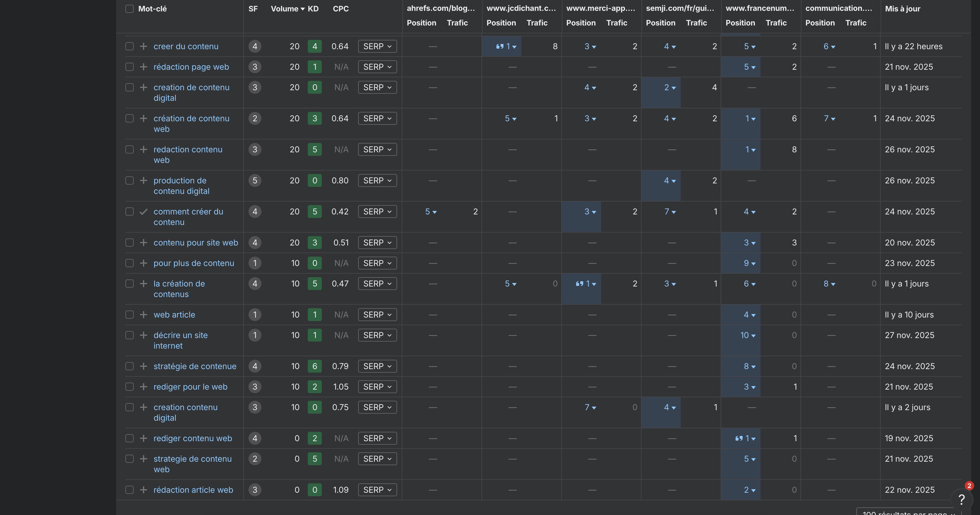Click the "Mot-clé" column header
The height and width of the screenshot is (515, 980).
click(153, 8)
